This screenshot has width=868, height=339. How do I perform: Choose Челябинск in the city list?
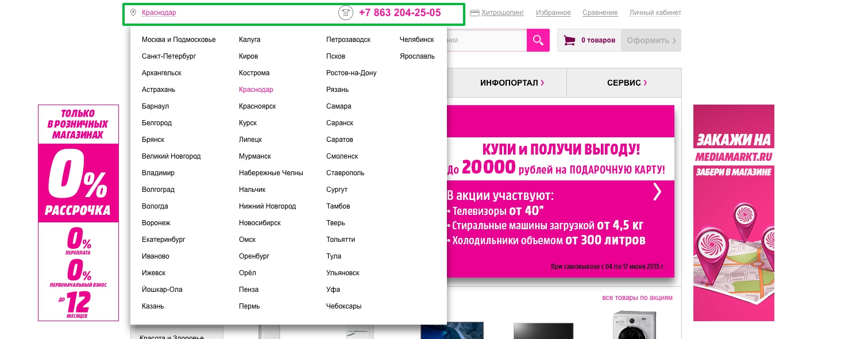416,40
